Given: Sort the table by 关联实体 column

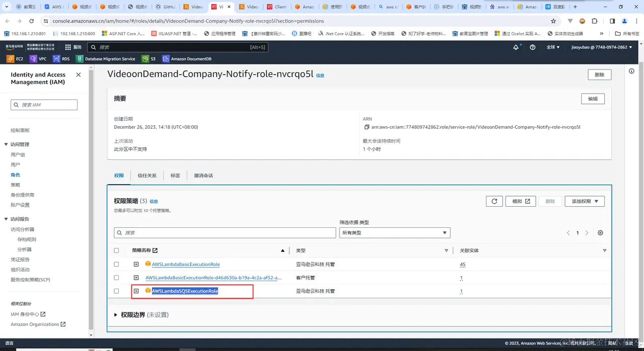Looking at the screenshot, I should point(605,250).
